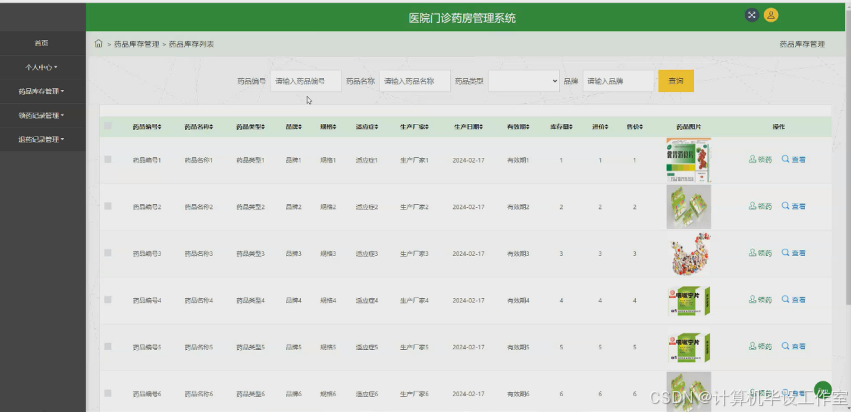Sort by 适应症 column arrows

pos(377,127)
